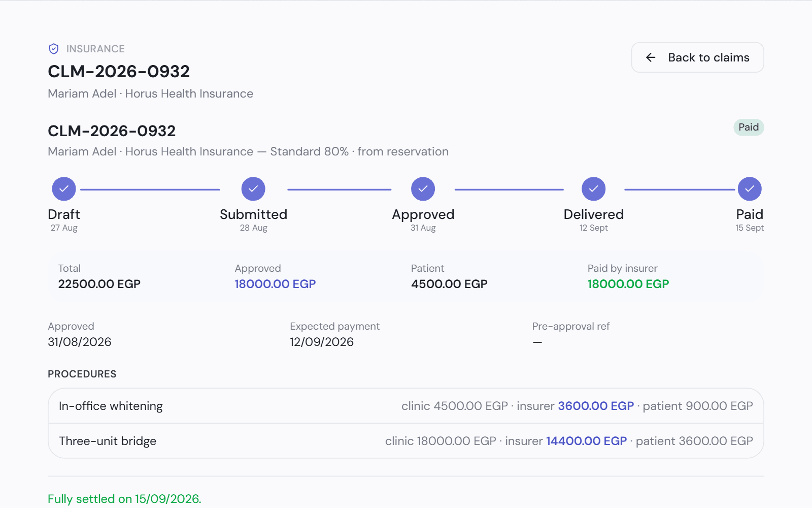This screenshot has width=812, height=508.
Task: Click the approved date 31/08/2026
Action: 80,342
